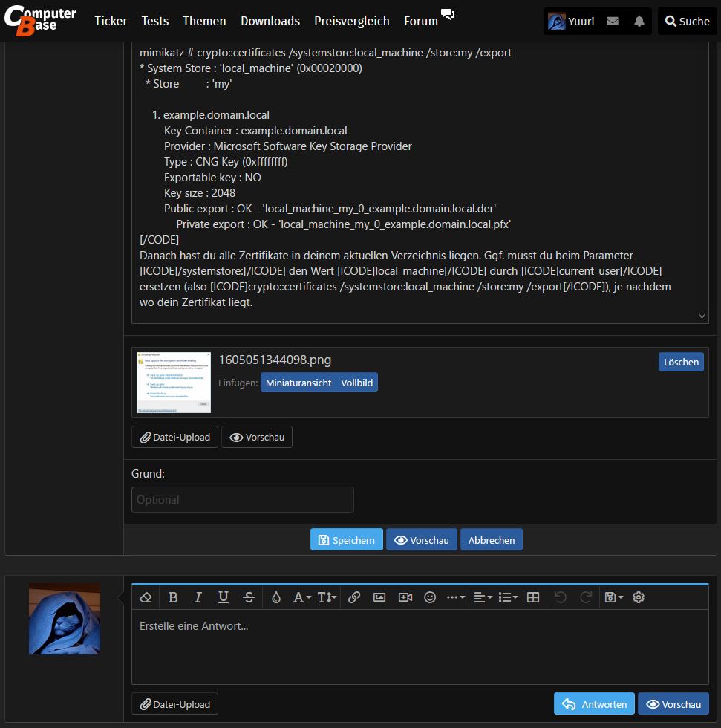Insert a link using chain icon

[354, 597]
